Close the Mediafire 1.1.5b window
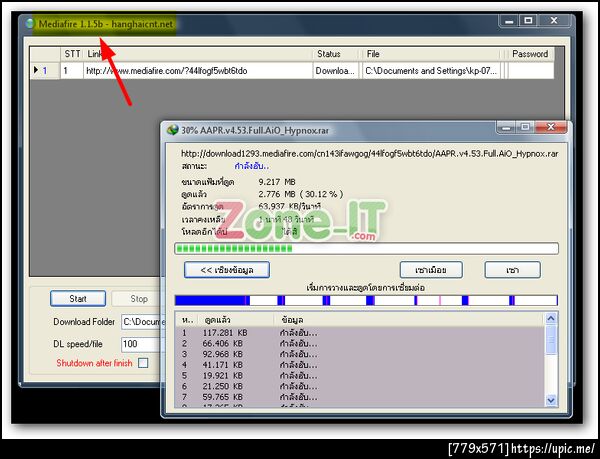The image size is (600, 459). click(554, 21)
